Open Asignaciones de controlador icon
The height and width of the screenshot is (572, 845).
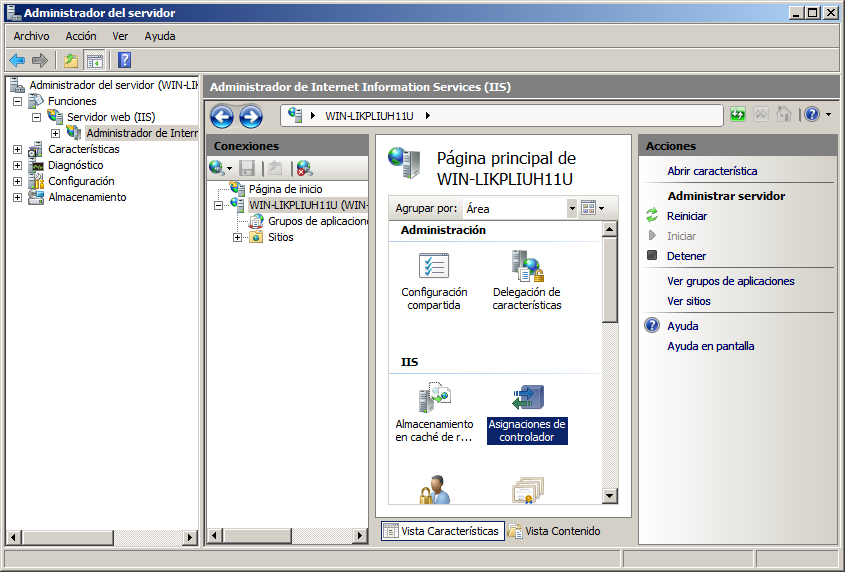click(526, 399)
